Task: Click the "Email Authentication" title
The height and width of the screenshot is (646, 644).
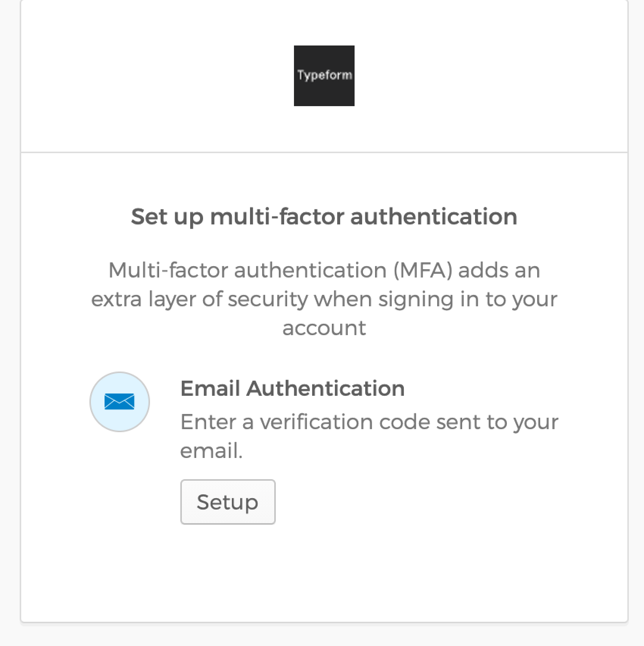Action: (x=292, y=388)
